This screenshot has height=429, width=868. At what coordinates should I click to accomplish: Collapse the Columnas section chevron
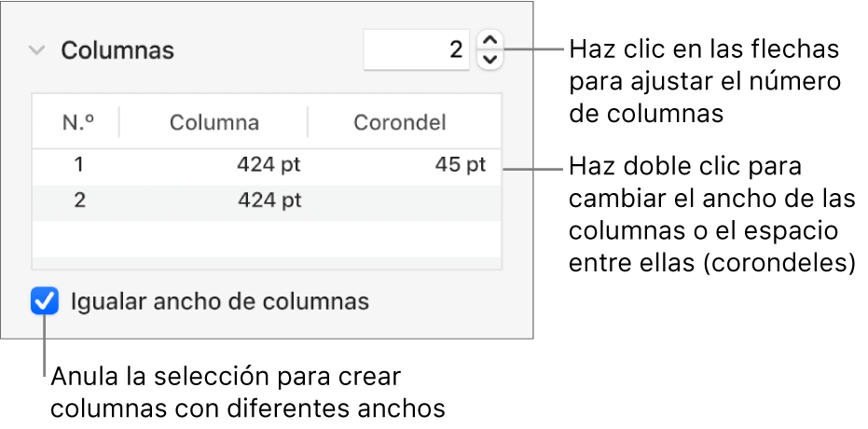point(36,50)
